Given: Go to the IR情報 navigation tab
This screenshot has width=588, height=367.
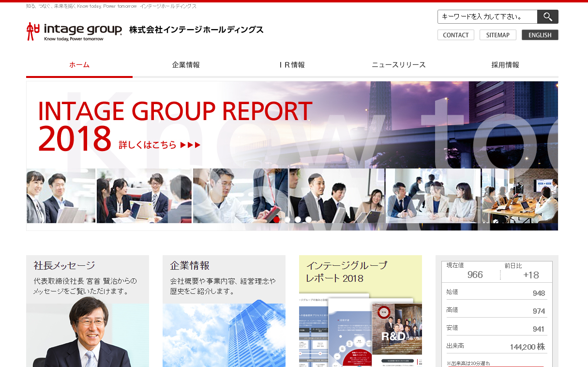Looking at the screenshot, I should point(292,65).
